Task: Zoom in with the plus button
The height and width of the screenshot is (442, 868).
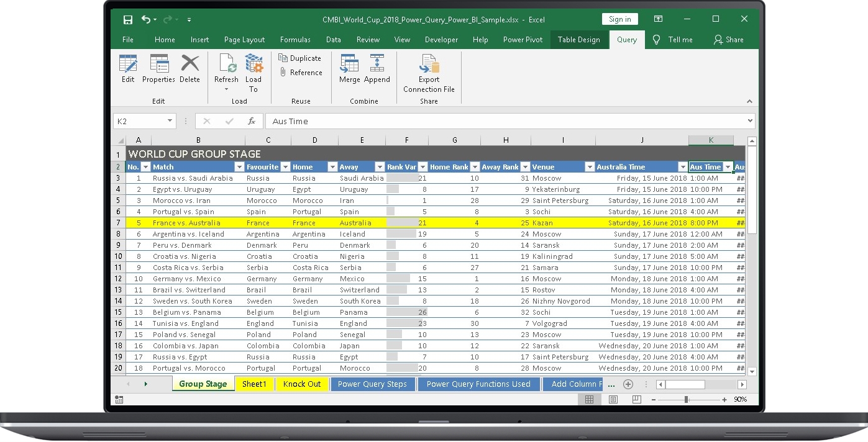Action: coord(724,400)
